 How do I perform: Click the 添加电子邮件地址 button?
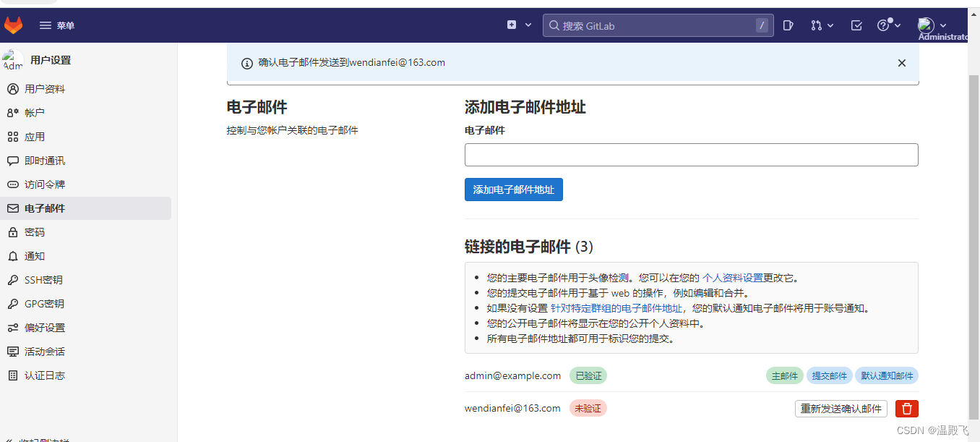click(x=513, y=190)
